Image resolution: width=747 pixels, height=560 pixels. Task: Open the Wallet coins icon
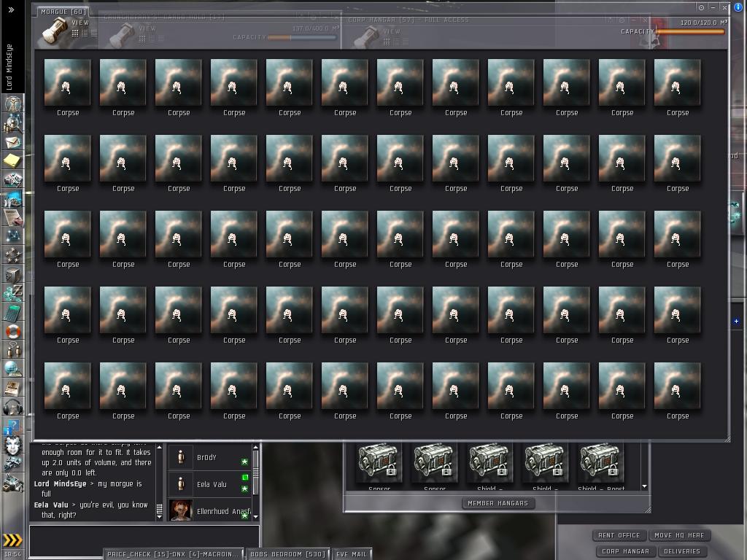pos(13,293)
